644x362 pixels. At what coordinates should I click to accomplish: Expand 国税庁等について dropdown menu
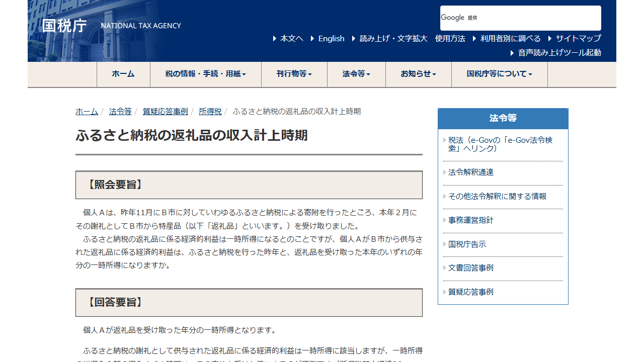(500, 74)
